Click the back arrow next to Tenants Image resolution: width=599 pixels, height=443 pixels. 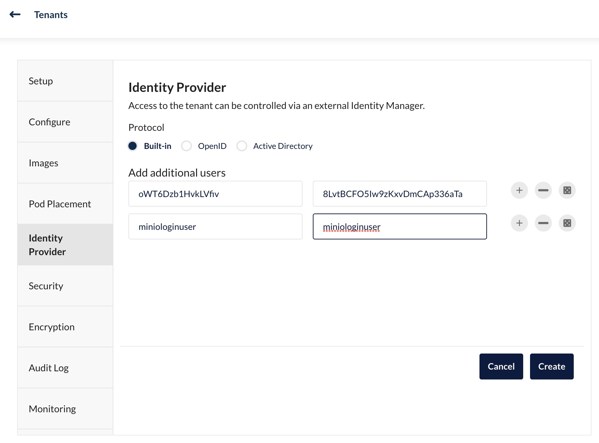coord(15,15)
